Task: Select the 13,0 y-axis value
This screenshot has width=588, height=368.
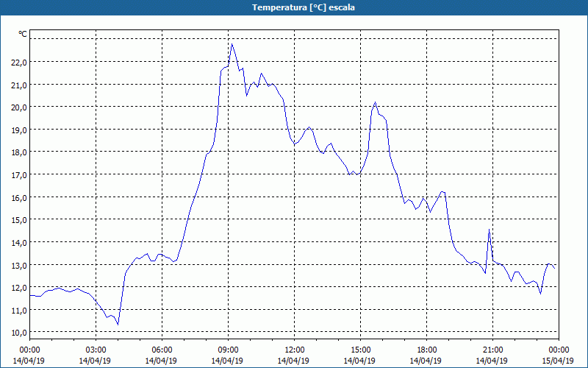Action: pyautogui.click(x=19, y=265)
